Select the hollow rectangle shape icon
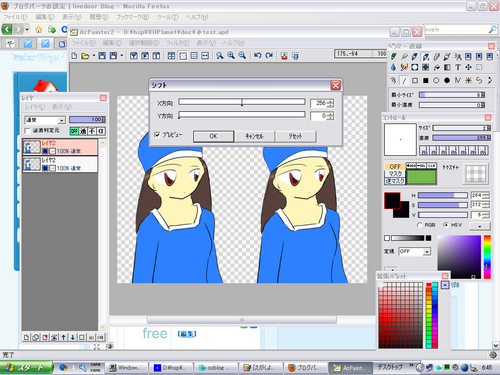The image size is (500, 375). 415,80
